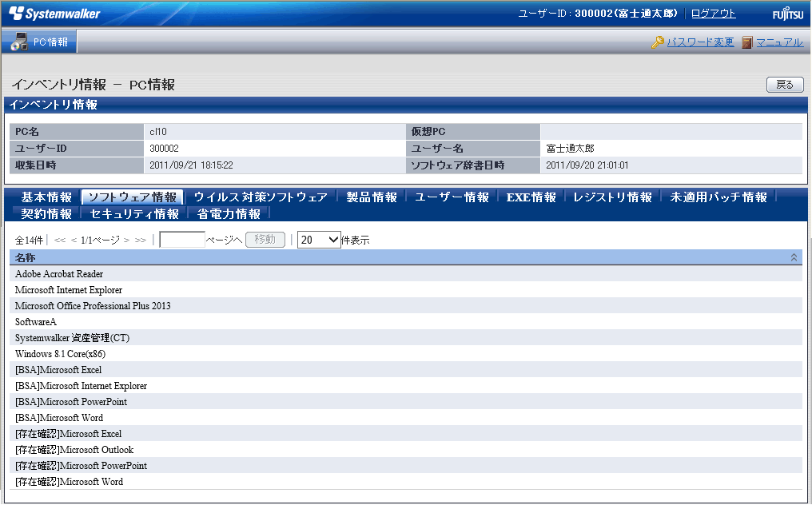This screenshot has height=505, width=812.
Task: Click the ソフトウェア辞書日時 value 2011/09/20 21:01:01
Action: pyautogui.click(x=587, y=165)
